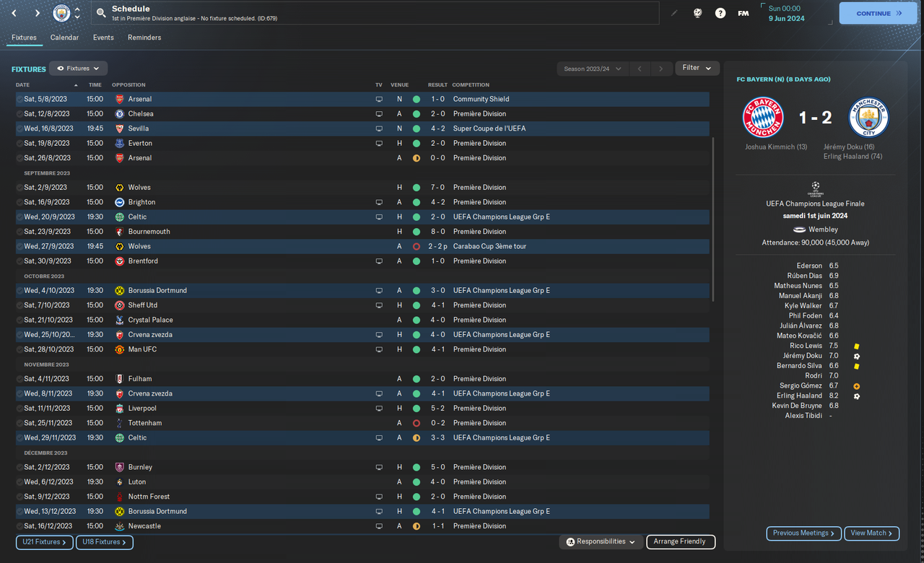Click the Bournemouth 8 - 0 result
Viewport: 924px width, 563px height.
tap(437, 232)
